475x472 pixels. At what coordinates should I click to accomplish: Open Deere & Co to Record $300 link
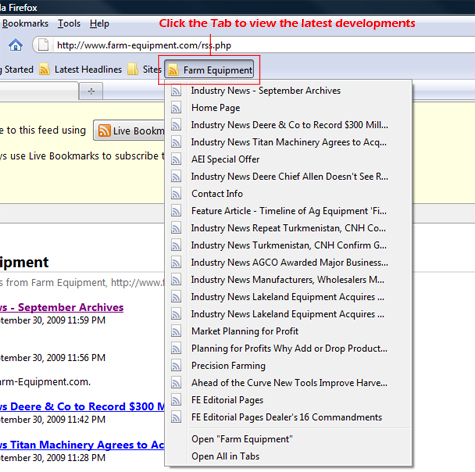(82, 407)
